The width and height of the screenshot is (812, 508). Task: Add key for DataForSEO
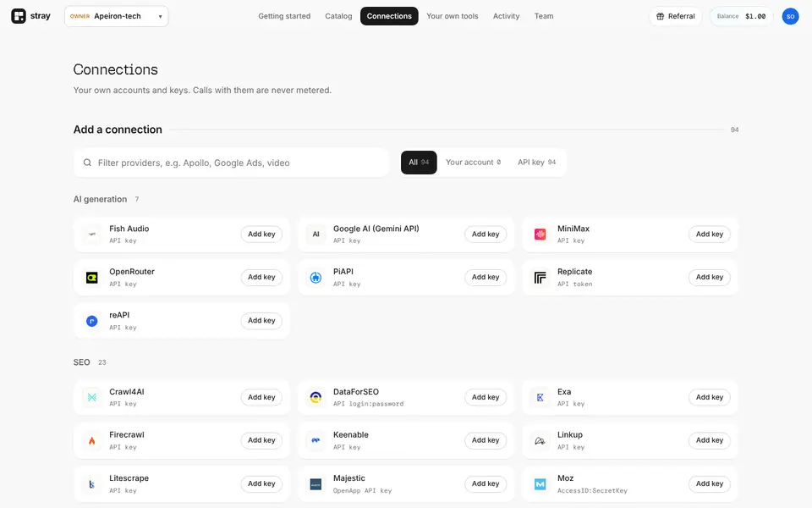tap(486, 397)
